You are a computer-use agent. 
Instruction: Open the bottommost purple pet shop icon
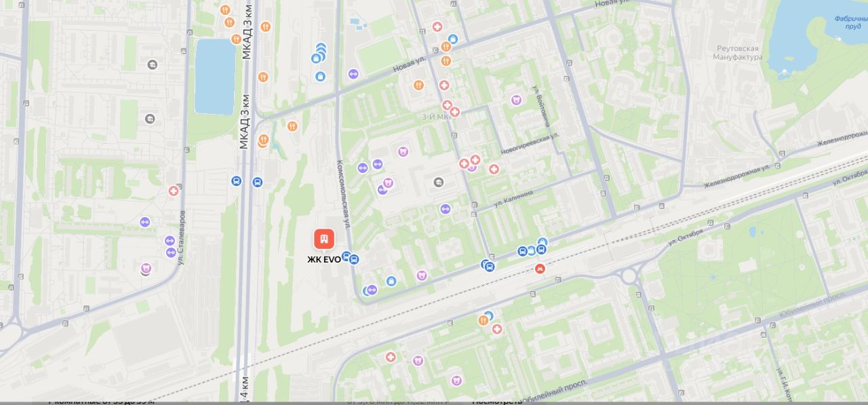[456, 381]
